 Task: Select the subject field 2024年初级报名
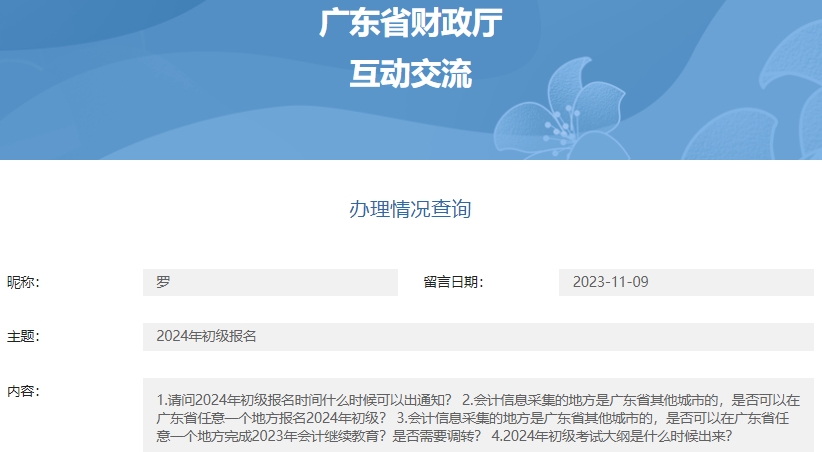pyautogui.click(x=207, y=336)
